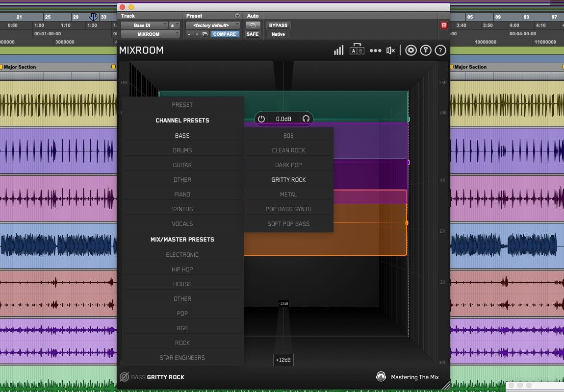The width and height of the screenshot is (564, 392).
Task: Click the BASS GRITTY ROCK preset name
Action: [157, 377]
